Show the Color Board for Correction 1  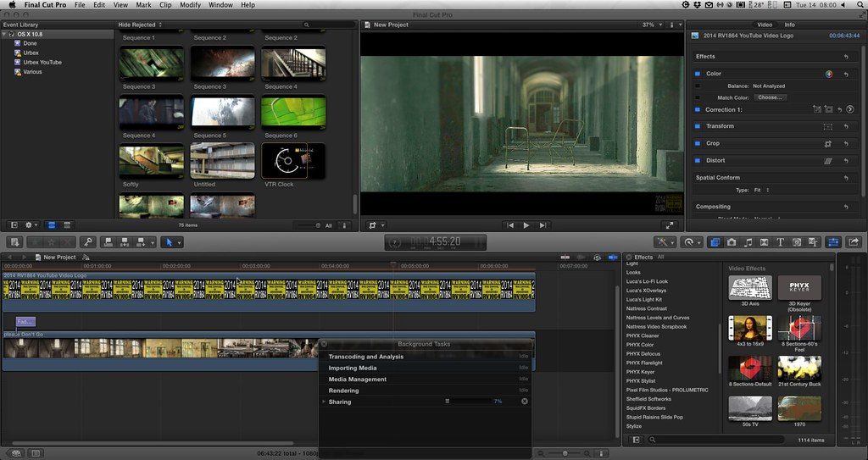pos(850,109)
